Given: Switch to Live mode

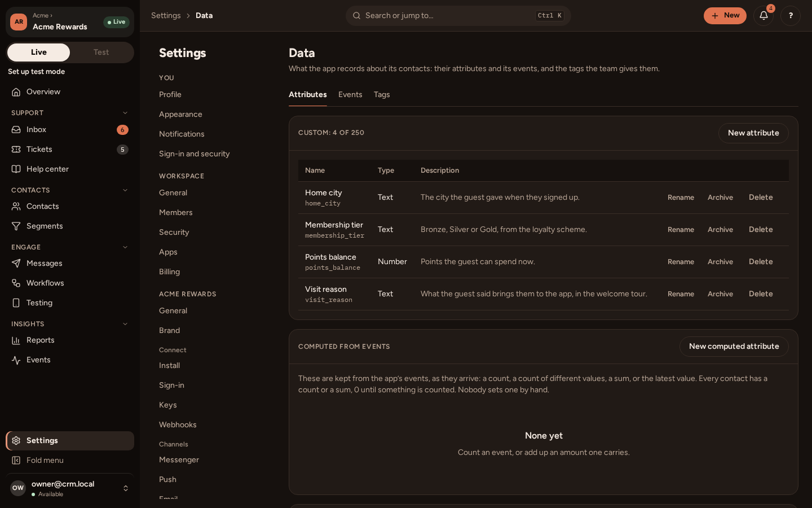Looking at the screenshot, I should (x=38, y=52).
